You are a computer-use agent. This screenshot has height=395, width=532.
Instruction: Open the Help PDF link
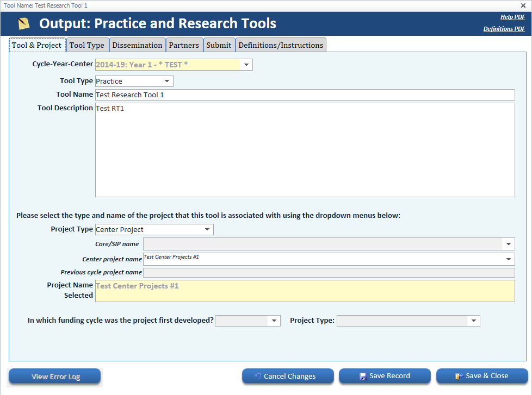(512, 17)
